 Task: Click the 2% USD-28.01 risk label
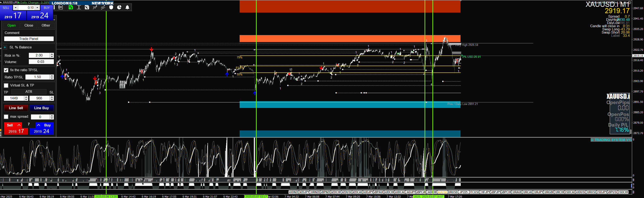tap(472, 57)
